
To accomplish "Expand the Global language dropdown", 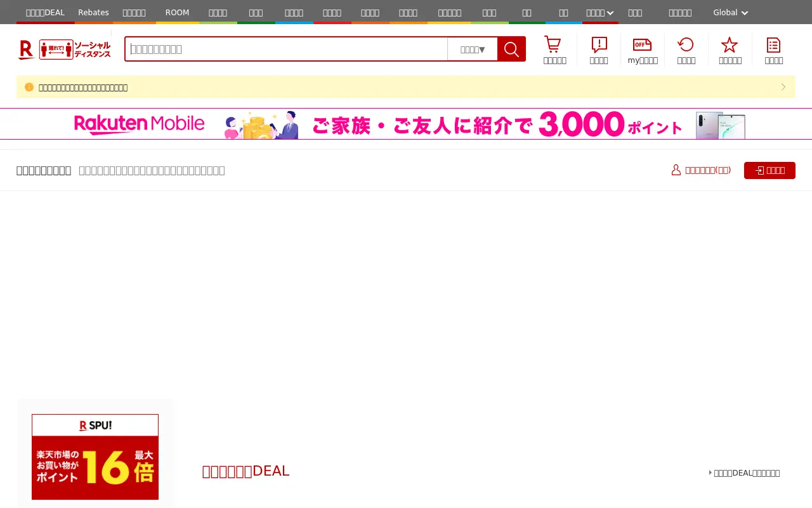I will (730, 13).
